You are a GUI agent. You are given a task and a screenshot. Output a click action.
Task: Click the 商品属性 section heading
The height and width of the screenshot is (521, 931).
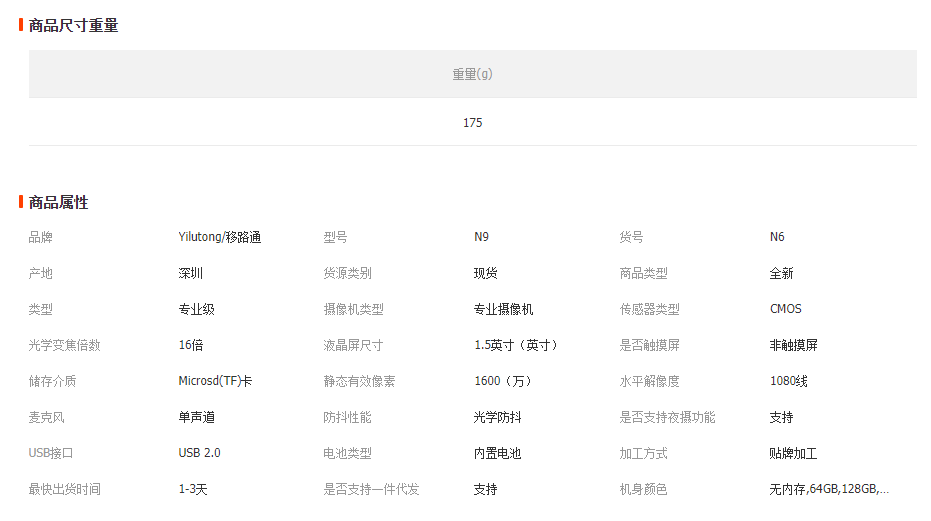[x=58, y=202]
